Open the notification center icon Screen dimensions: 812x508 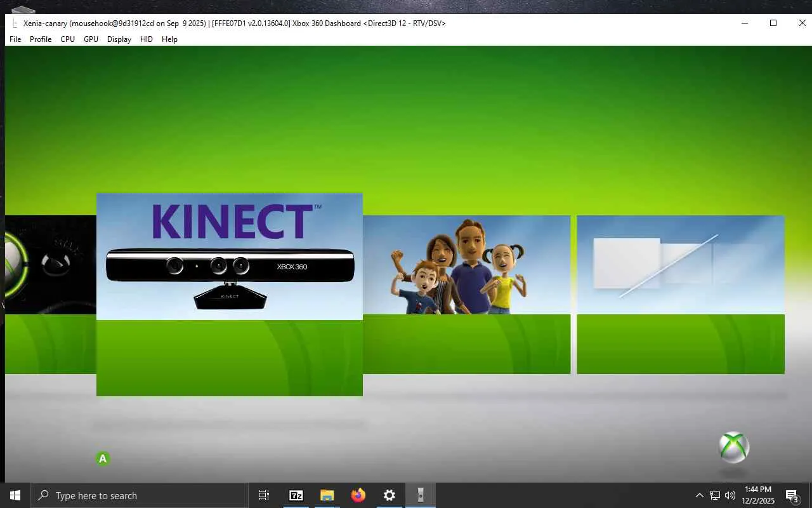click(792, 495)
